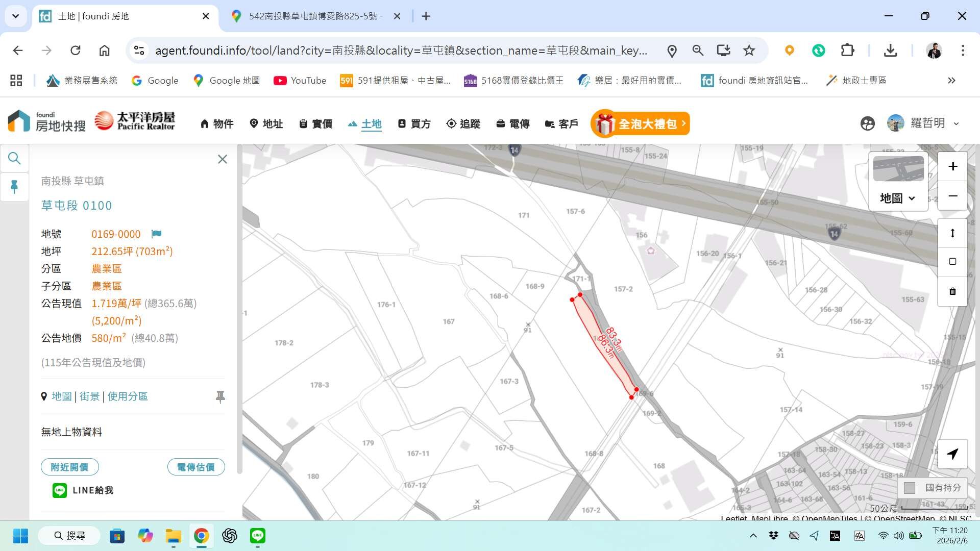Zoom out the map with minus button
Screen dimensions: 980x551
[952, 196]
